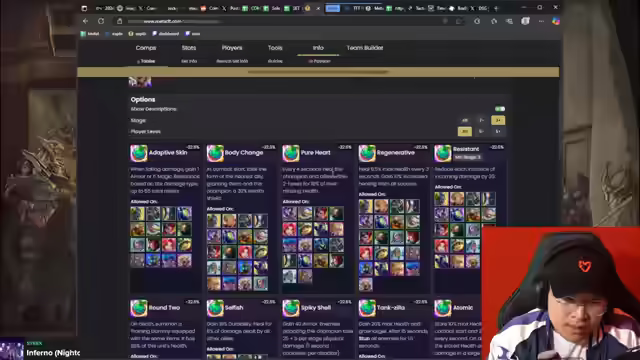The image size is (640, 360).
Task: Open the Players navigation tab
Action: tap(232, 48)
